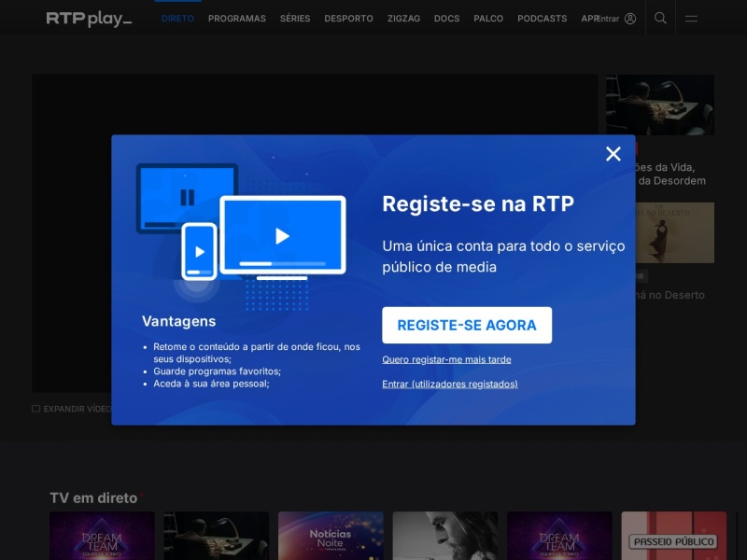Go to the PALCO section
The width and height of the screenshot is (747, 560).
[488, 19]
